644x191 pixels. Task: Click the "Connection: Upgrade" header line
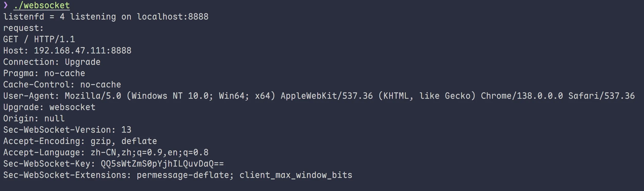(x=52, y=62)
